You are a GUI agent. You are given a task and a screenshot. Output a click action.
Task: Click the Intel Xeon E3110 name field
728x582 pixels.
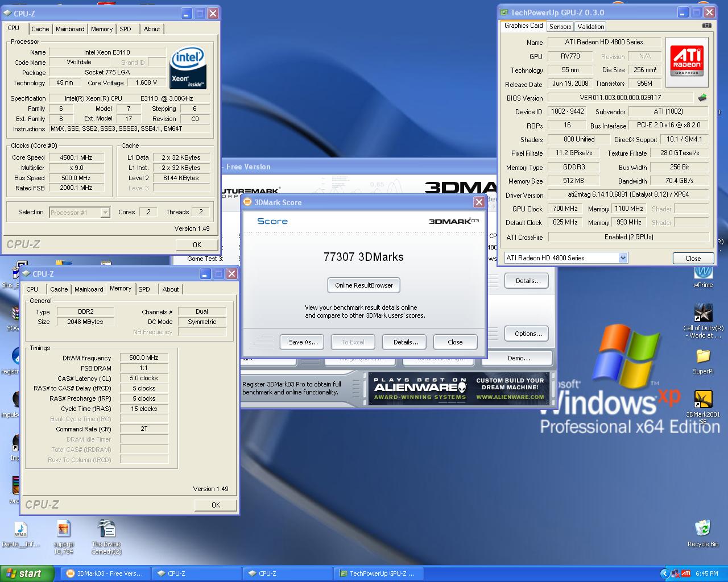pos(107,52)
